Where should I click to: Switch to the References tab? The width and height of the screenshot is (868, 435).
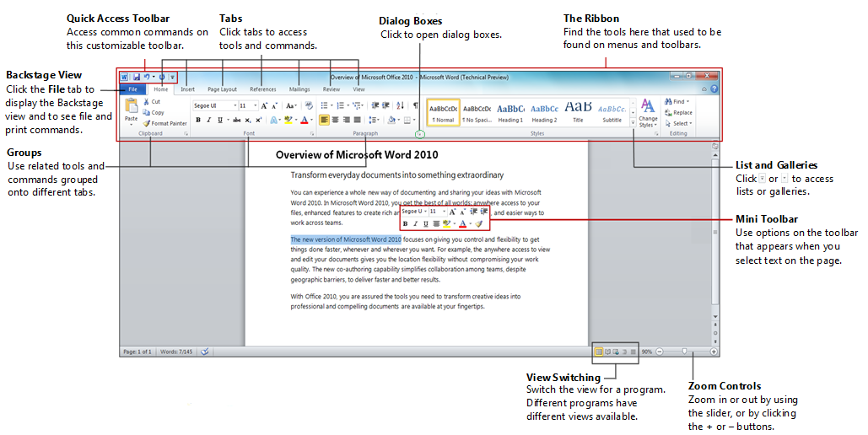(x=263, y=89)
